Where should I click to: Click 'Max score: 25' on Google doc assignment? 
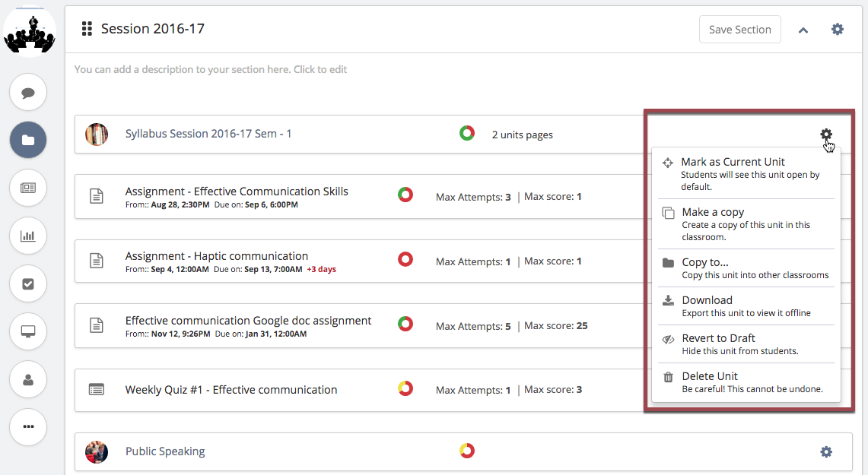tap(556, 326)
